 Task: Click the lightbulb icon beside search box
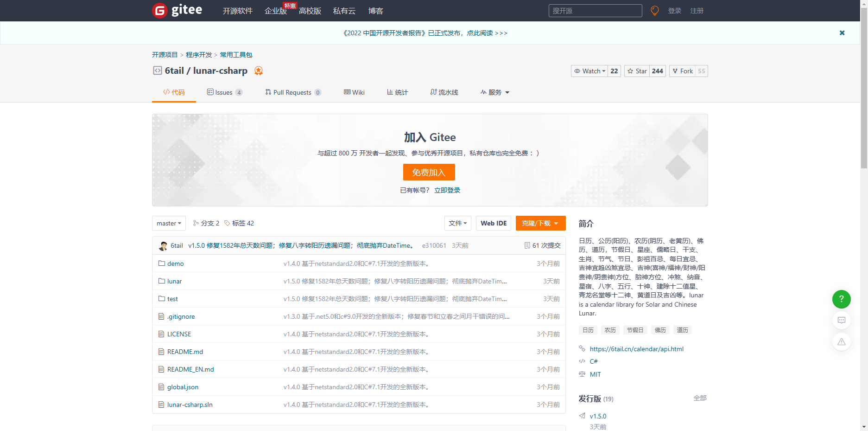click(x=654, y=11)
